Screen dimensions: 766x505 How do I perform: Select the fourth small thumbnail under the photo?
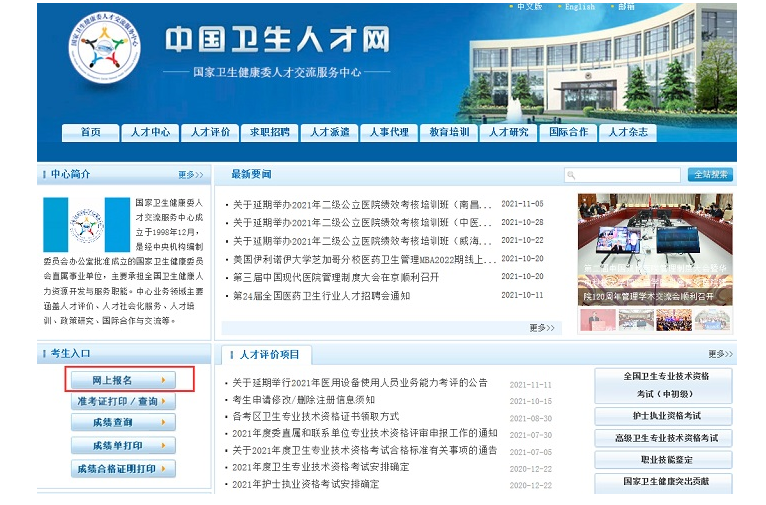(x=712, y=320)
